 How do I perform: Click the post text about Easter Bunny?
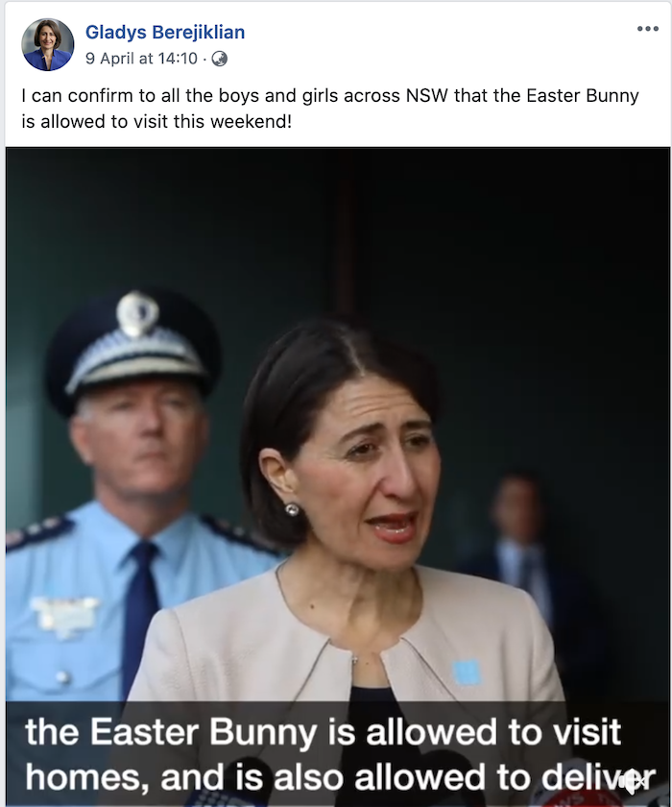pos(330,109)
